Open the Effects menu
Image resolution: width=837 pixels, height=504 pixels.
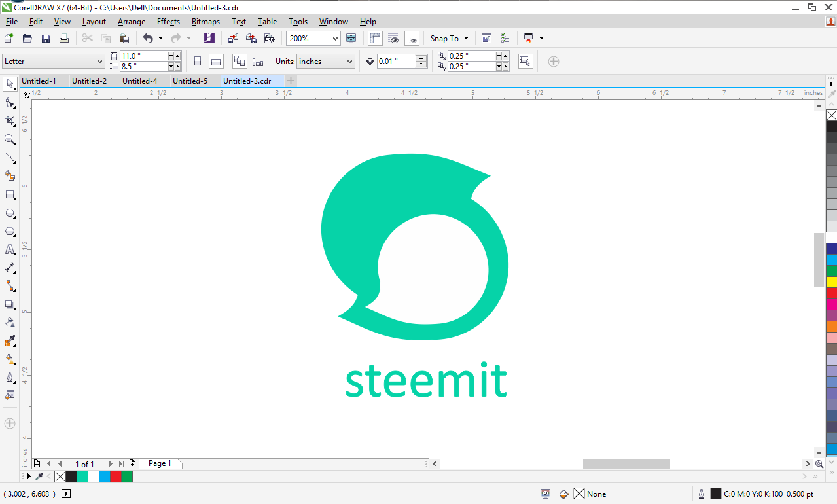point(168,22)
